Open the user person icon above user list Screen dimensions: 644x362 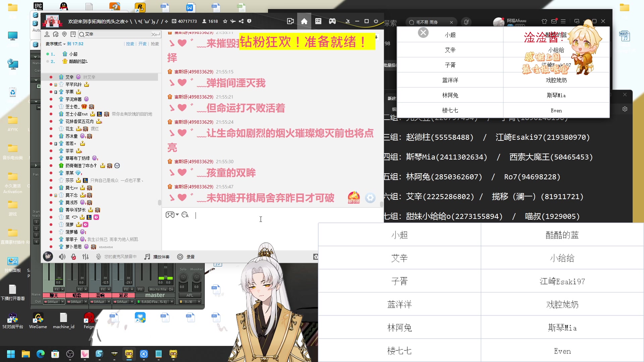(47, 34)
